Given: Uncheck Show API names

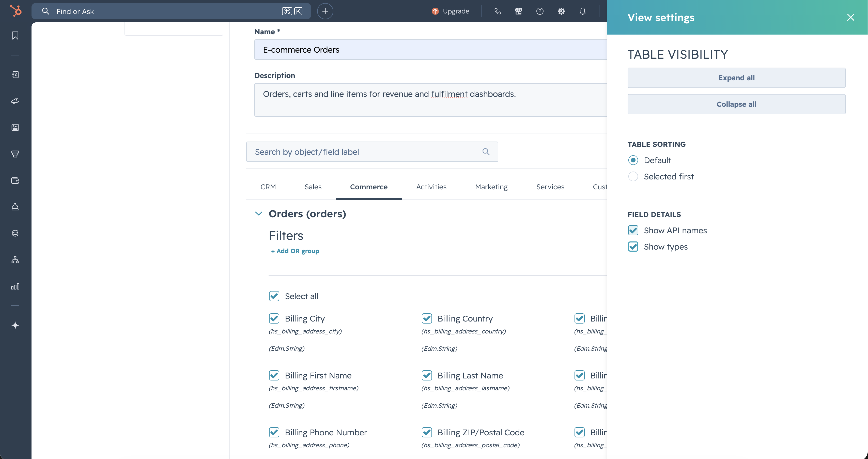Looking at the screenshot, I should coord(633,230).
